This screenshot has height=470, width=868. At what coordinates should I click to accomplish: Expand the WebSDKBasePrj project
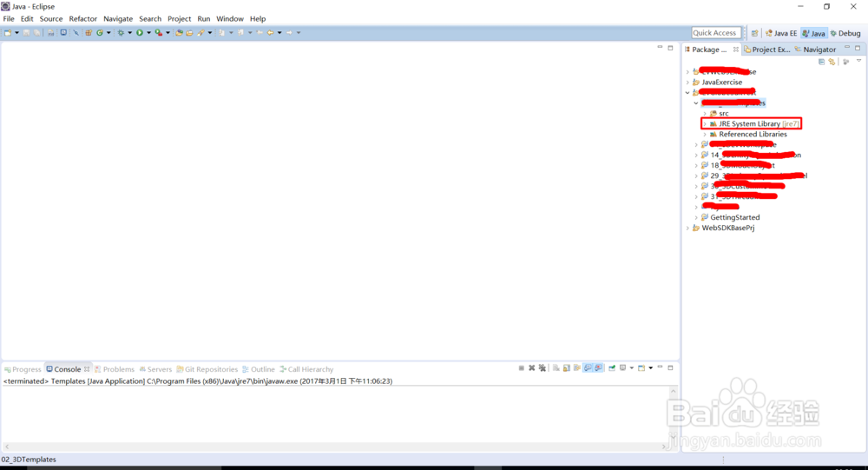pos(687,228)
